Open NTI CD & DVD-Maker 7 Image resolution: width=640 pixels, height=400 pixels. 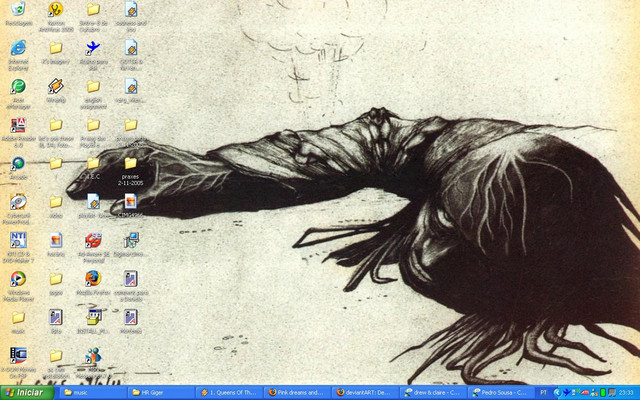coord(18,240)
